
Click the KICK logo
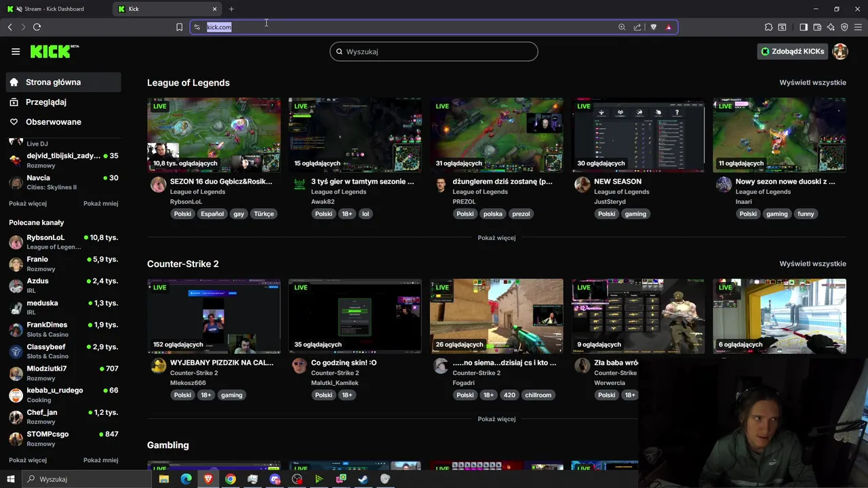(54, 52)
